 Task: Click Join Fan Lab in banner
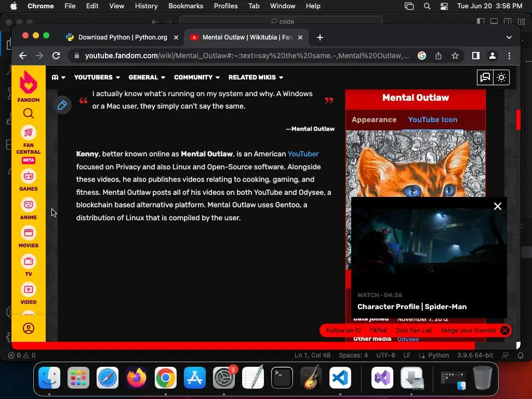414,330
